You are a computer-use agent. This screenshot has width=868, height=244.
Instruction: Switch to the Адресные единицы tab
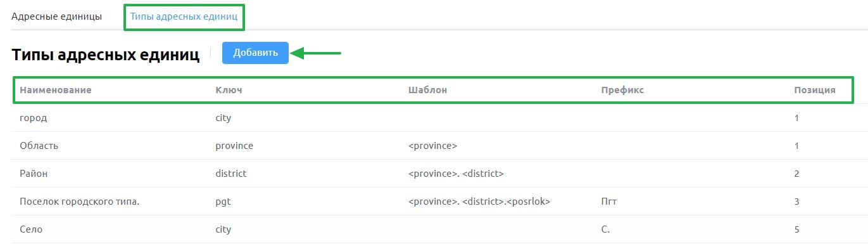click(x=57, y=16)
